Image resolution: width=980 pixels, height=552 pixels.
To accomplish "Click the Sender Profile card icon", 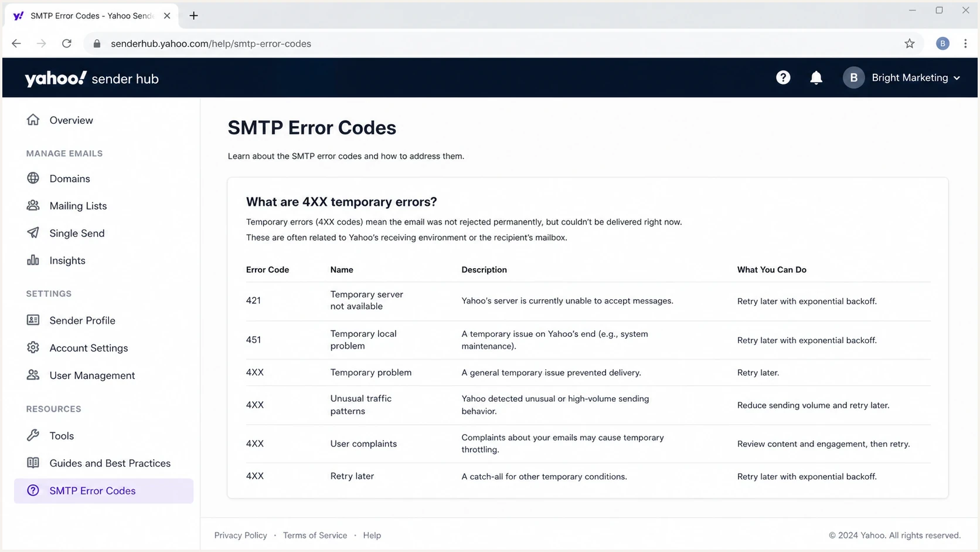I will pos(33,320).
